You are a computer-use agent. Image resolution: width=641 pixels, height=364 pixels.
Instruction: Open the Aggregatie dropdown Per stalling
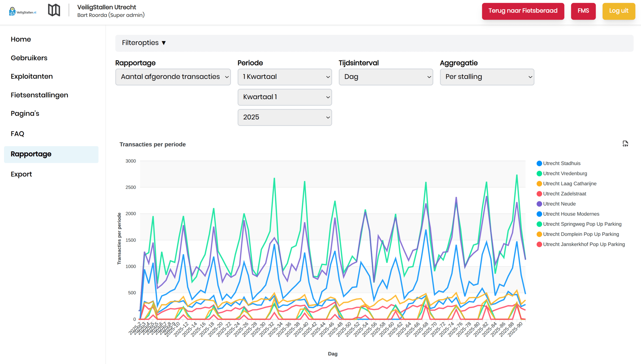click(487, 77)
